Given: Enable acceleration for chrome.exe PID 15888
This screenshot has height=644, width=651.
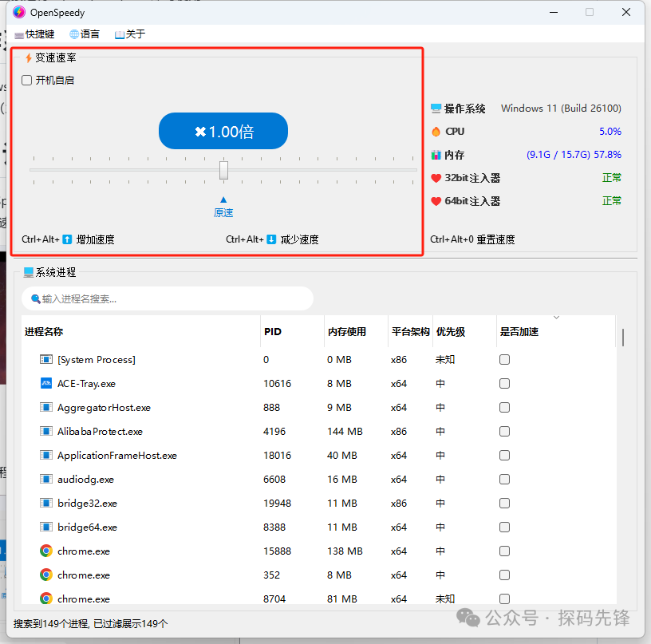Looking at the screenshot, I should pos(504,551).
